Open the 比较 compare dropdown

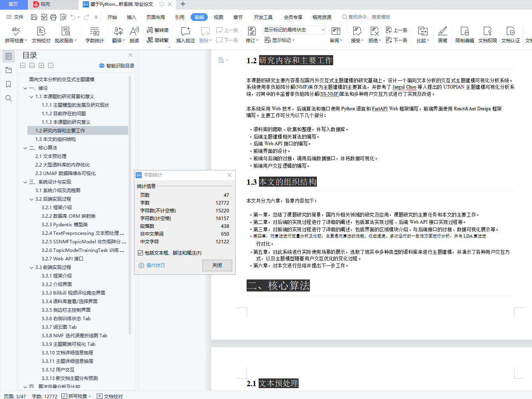(423, 35)
